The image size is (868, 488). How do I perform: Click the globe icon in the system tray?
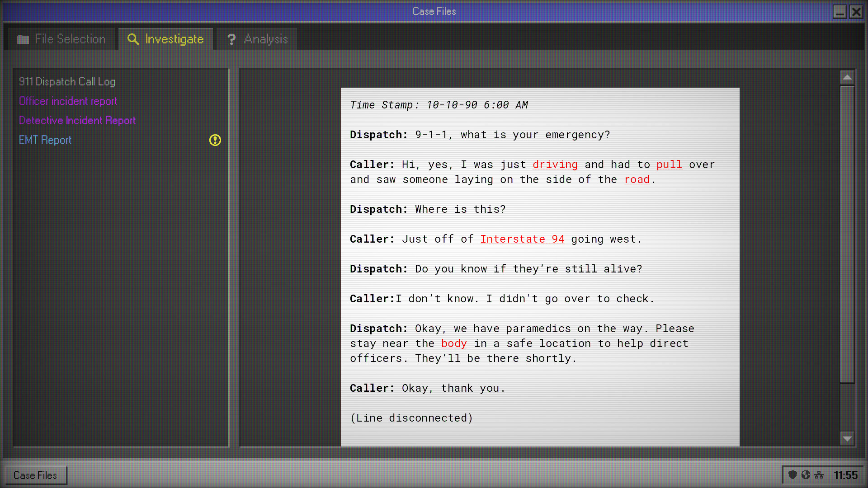pyautogui.click(x=805, y=475)
